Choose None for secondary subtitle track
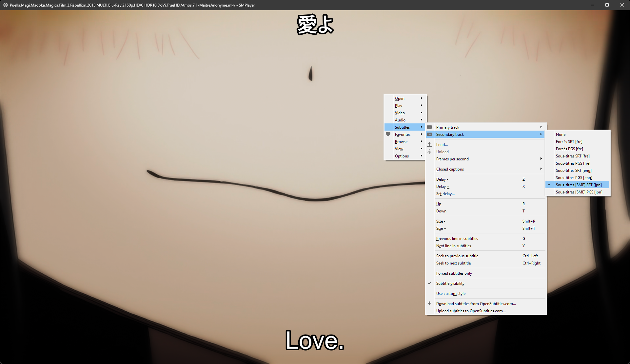630x364 pixels. click(561, 135)
